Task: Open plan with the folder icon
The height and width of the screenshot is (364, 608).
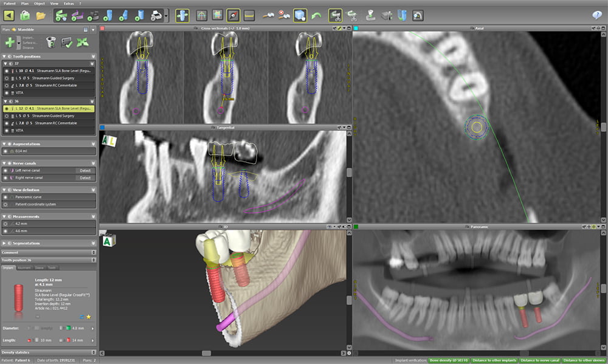Action: click(x=41, y=15)
